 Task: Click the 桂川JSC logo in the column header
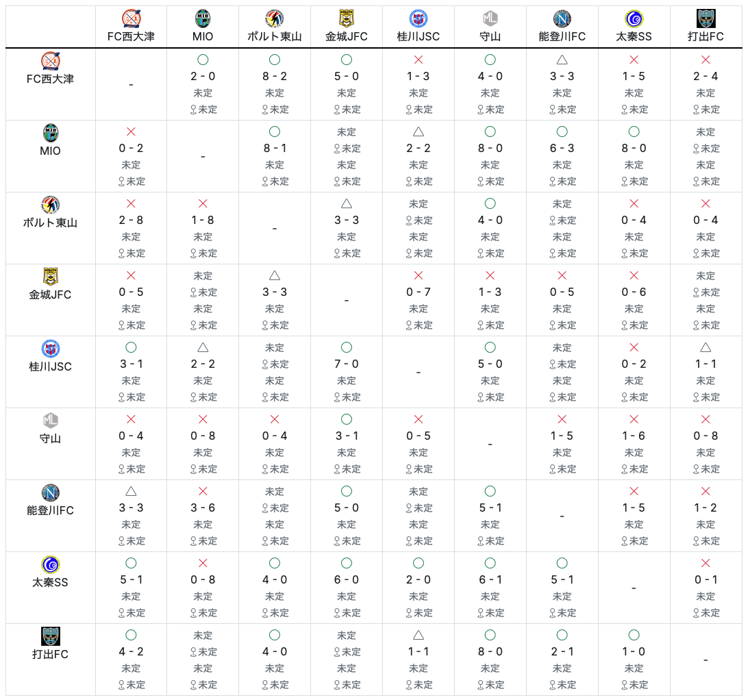tap(418, 18)
